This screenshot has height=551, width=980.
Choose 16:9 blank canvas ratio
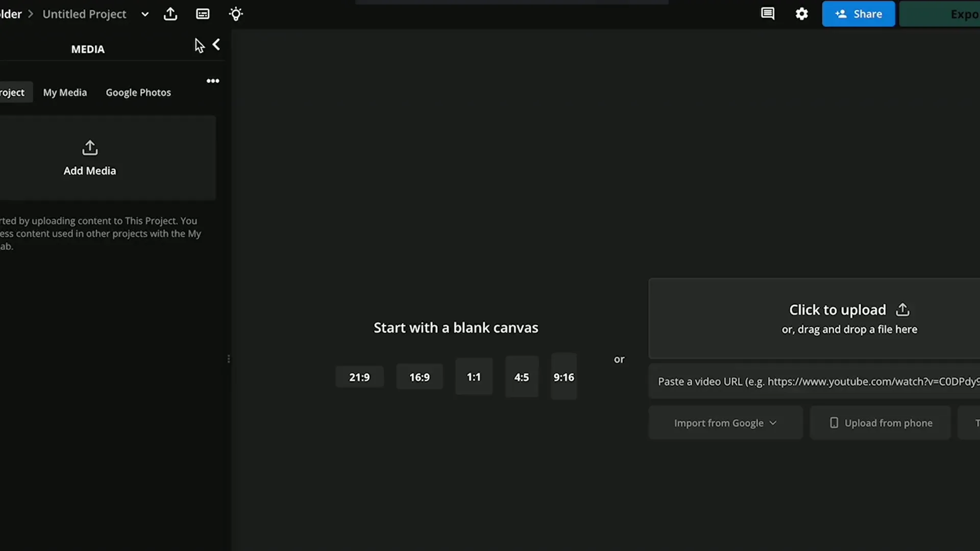point(420,378)
